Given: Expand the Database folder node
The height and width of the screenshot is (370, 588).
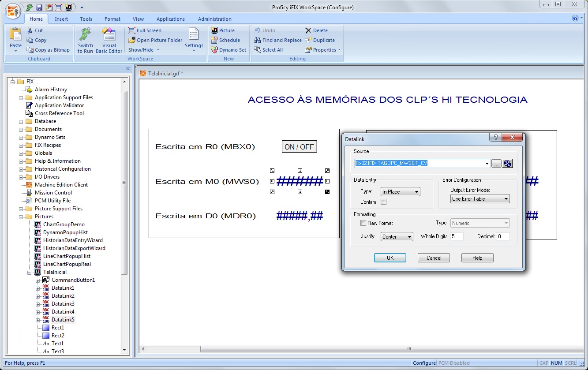Looking at the screenshot, I should 21,121.
